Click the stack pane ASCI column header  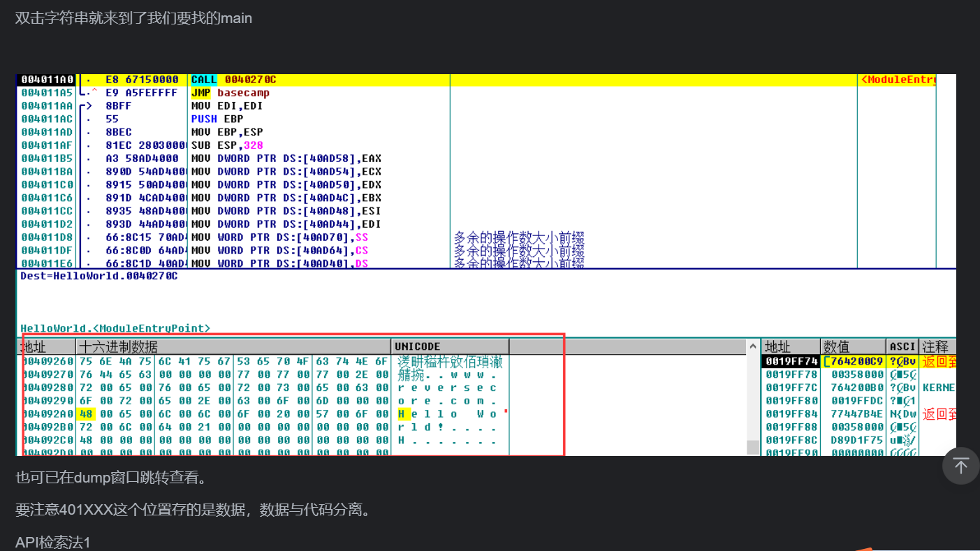902,346
